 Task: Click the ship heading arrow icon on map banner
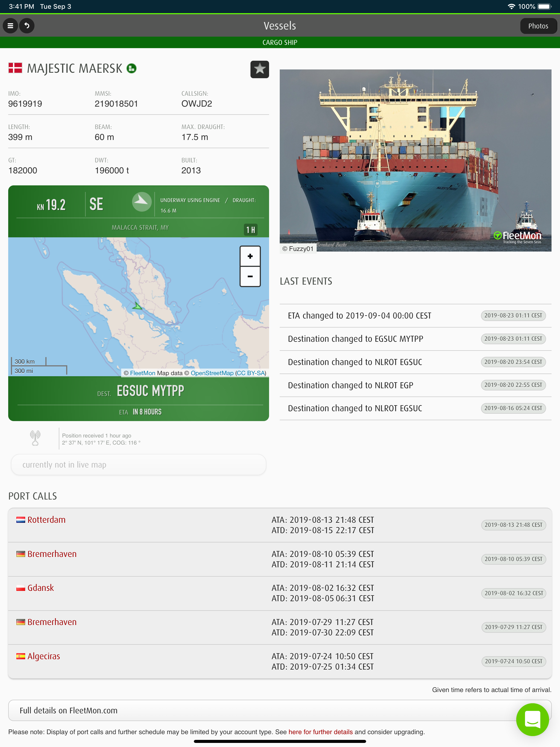pos(142,202)
